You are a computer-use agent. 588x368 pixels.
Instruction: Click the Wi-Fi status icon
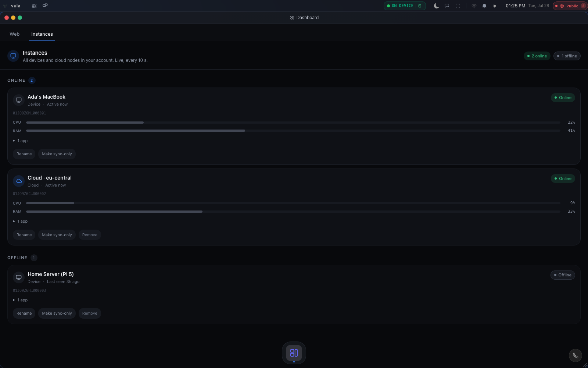474,6
